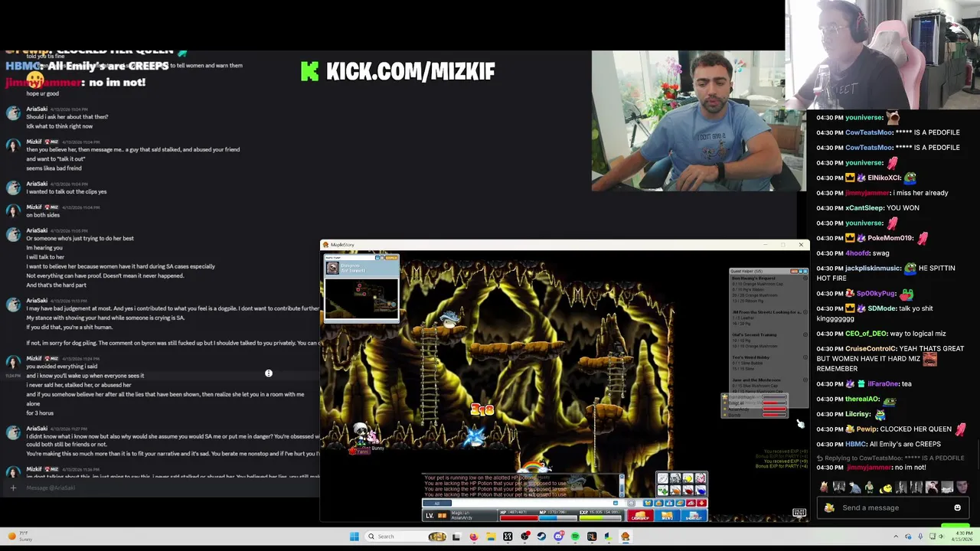The image size is (980, 551).
Task: Pick the yellow bee emote in Kick chat
Action: (886, 487)
